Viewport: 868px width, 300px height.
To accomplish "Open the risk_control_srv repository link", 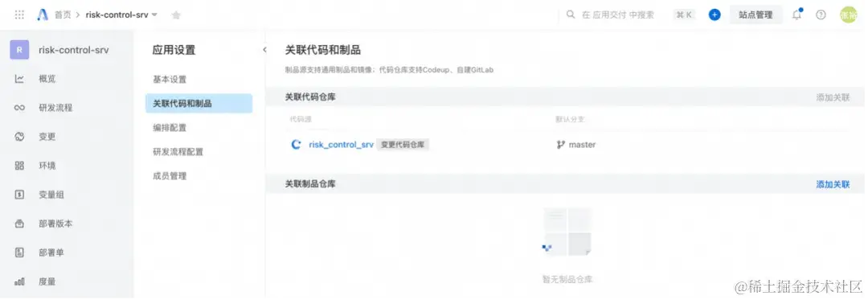I will (x=341, y=145).
